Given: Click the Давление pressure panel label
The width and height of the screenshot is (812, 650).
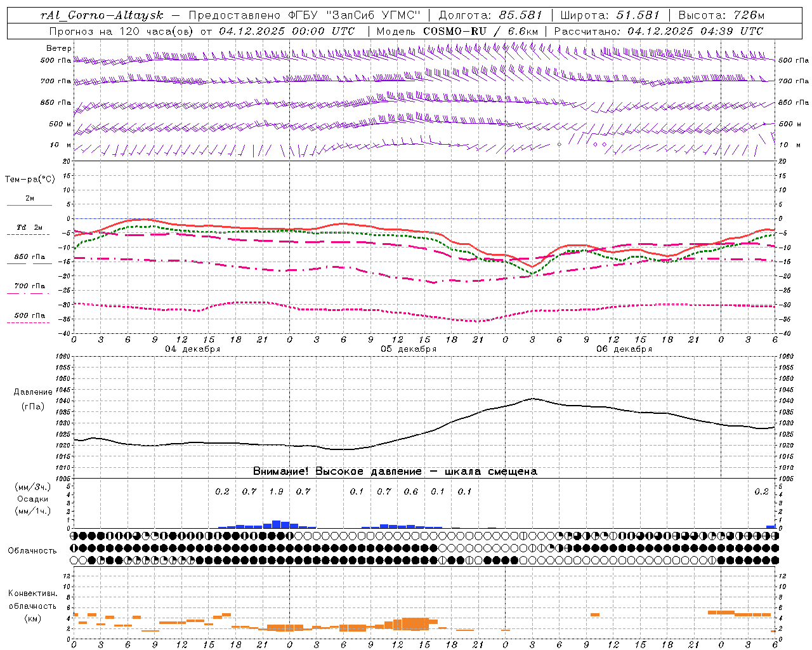Looking at the screenshot, I should point(33,392).
